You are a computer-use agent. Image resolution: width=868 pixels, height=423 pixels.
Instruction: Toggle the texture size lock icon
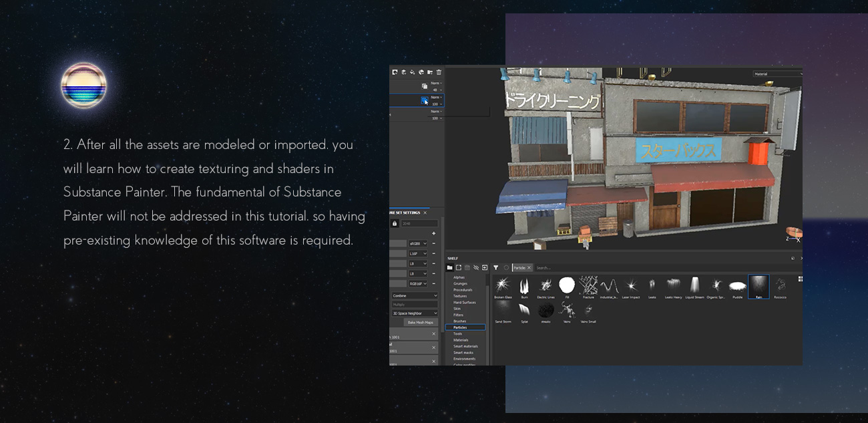[x=395, y=223]
